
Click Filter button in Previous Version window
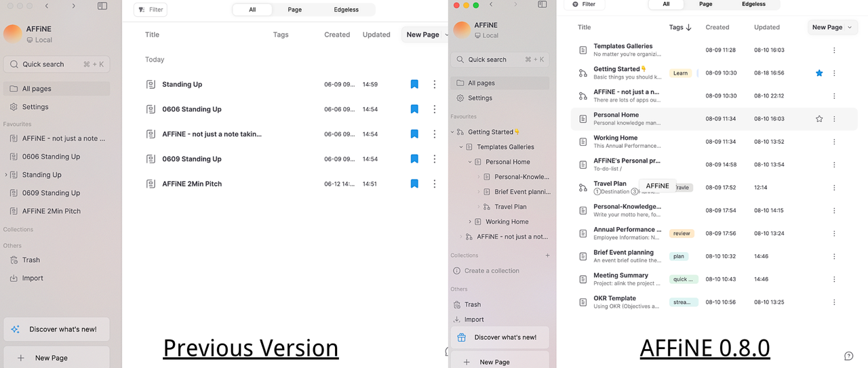pos(151,9)
